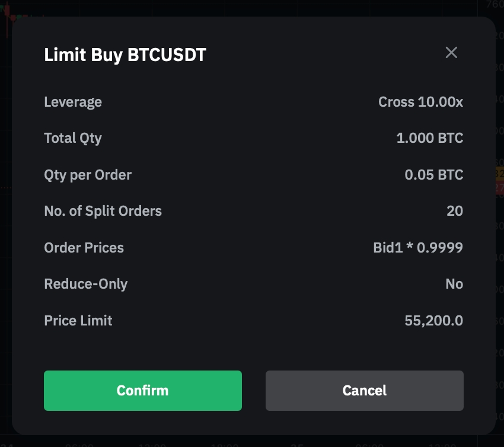Click the dialog title Limit Buy BTCUSDT
Viewport: 504px width, 447px height.
pyautogui.click(x=125, y=55)
